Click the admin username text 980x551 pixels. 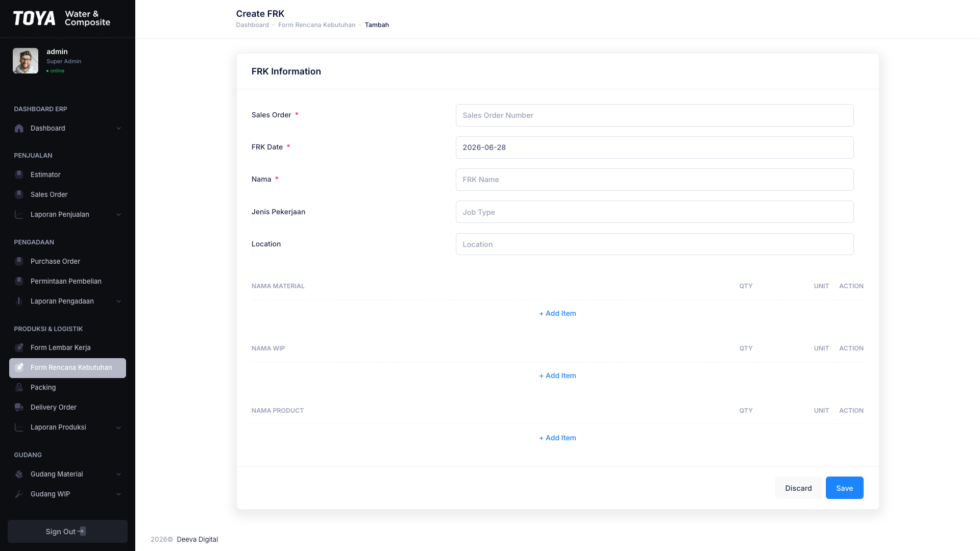click(x=57, y=52)
